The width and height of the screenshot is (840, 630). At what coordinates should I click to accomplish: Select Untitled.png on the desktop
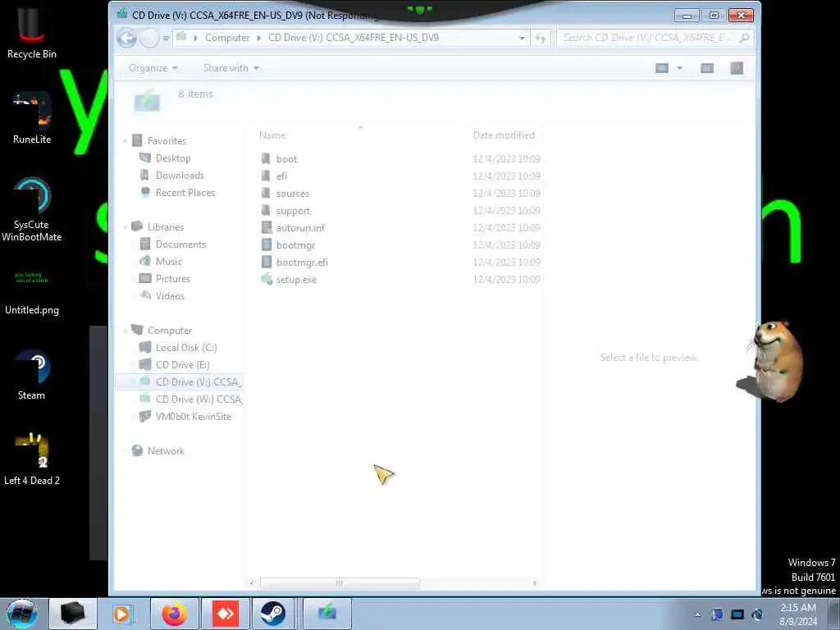pos(32,292)
